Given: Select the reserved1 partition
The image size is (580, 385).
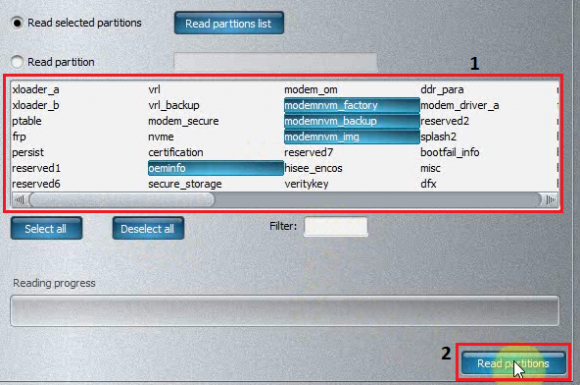Looking at the screenshot, I should tap(36, 168).
